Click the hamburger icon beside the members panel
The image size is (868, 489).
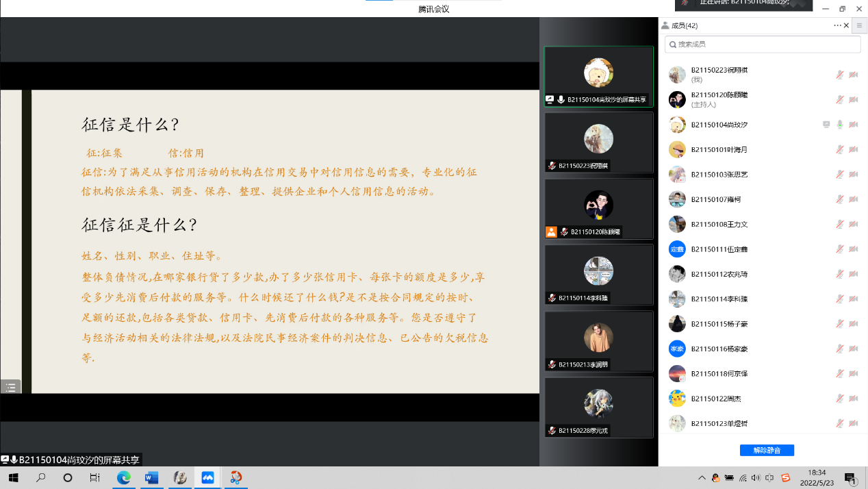pyautogui.click(x=860, y=25)
